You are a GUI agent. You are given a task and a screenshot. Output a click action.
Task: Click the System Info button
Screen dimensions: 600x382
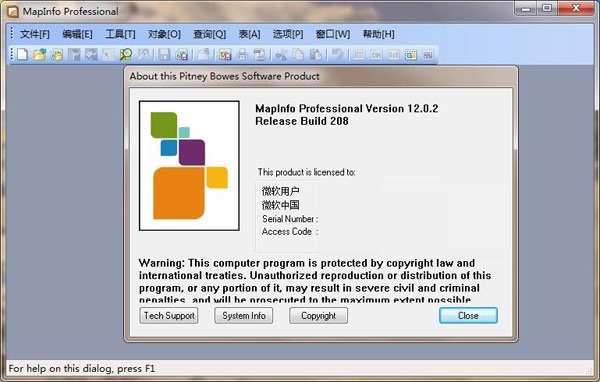click(244, 315)
